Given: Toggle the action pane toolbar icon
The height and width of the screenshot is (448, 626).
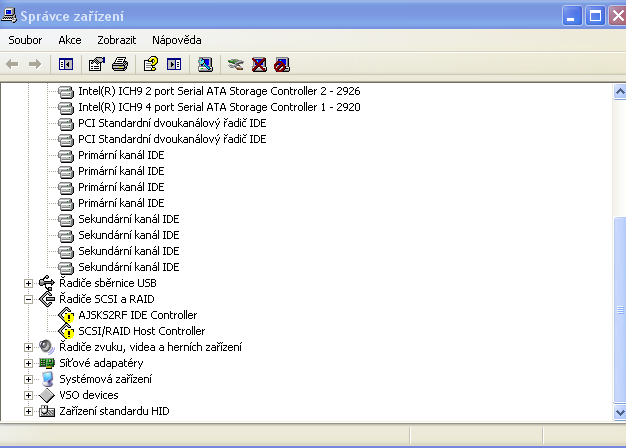Looking at the screenshot, I should pos(174,64).
